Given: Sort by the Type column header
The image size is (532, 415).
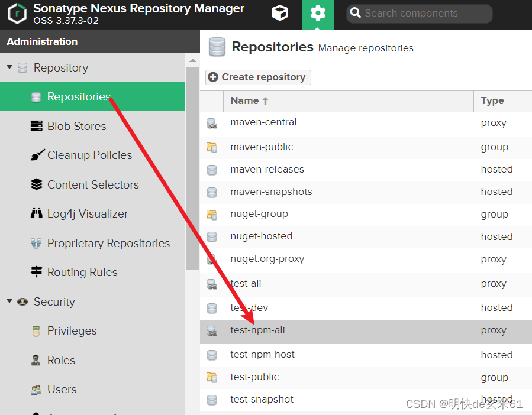Looking at the screenshot, I should pos(503,101).
